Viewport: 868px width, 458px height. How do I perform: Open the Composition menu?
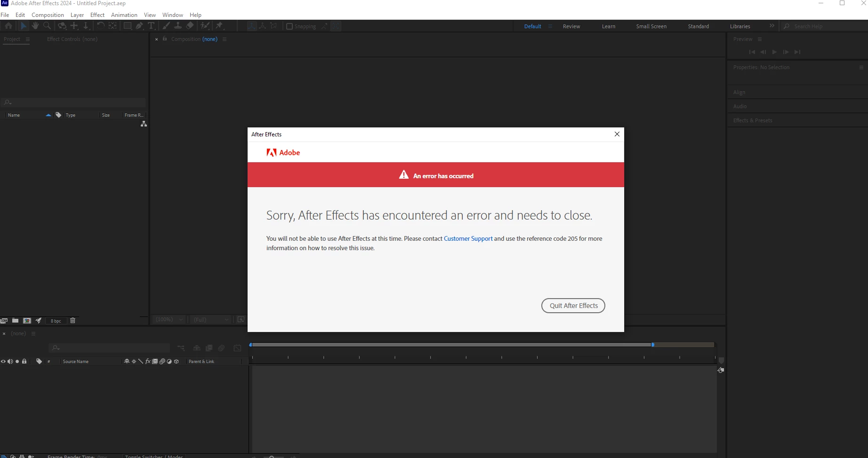point(48,15)
